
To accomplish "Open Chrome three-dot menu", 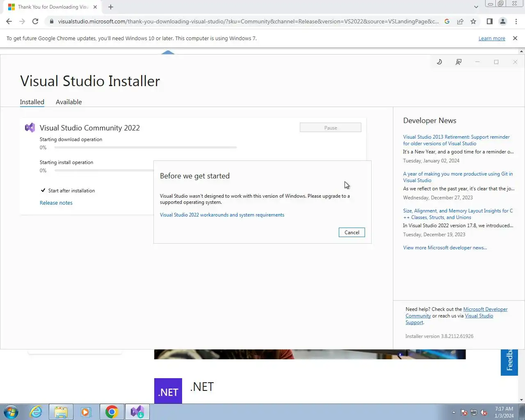I will click(x=516, y=21).
